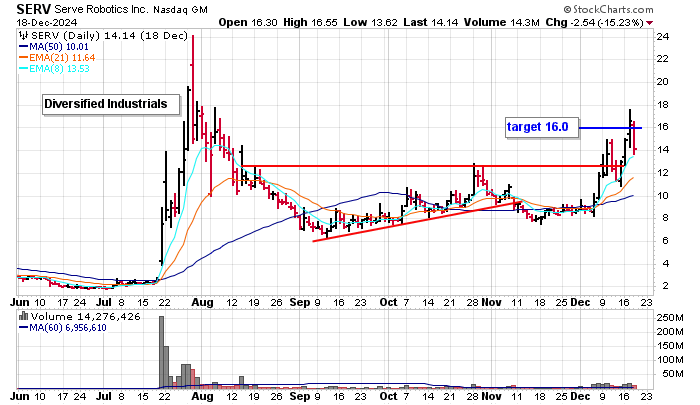Screen dimensions: 700x405
Task: Click the SERV ticker symbol title
Action: (34, 9)
